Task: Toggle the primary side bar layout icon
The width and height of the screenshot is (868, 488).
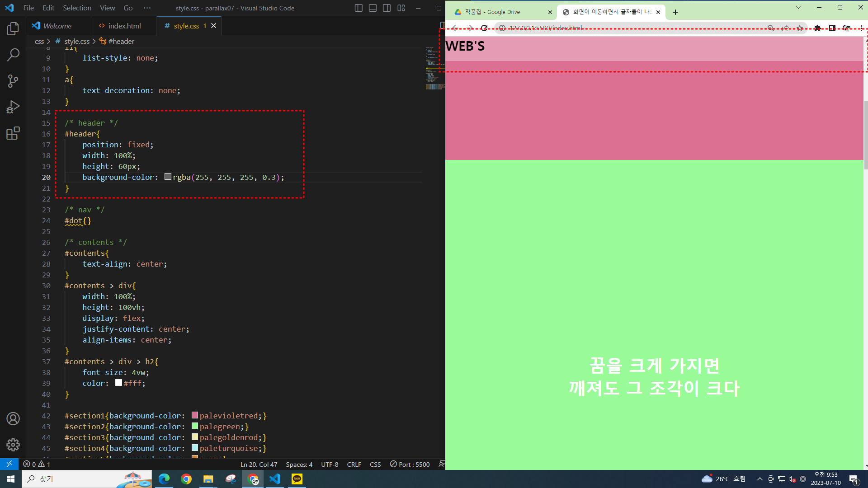Action: pyautogui.click(x=359, y=8)
